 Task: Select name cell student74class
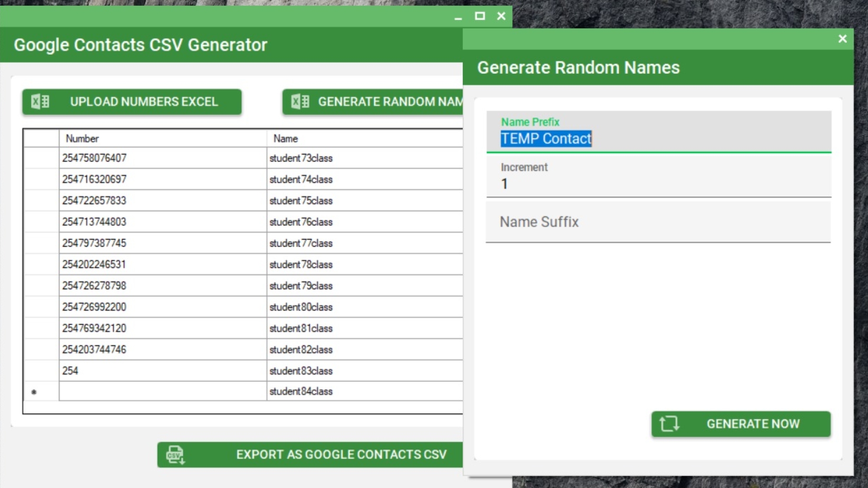pos(365,179)
